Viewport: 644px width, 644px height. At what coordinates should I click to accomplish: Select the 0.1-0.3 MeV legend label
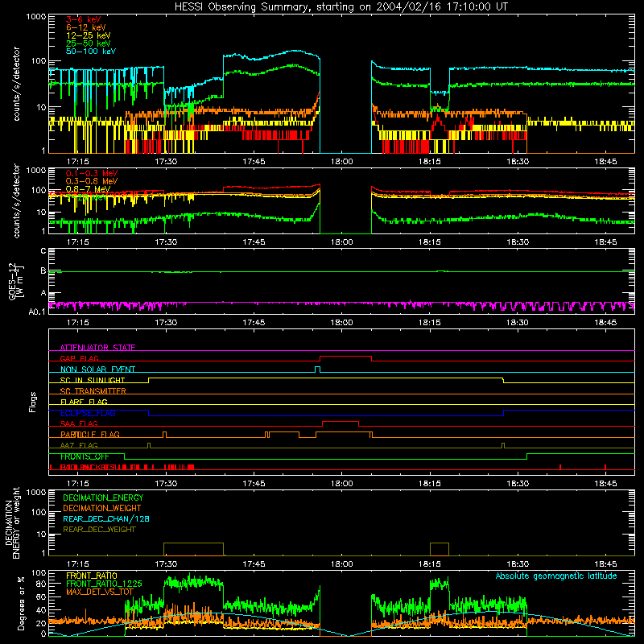pos(92,173)
